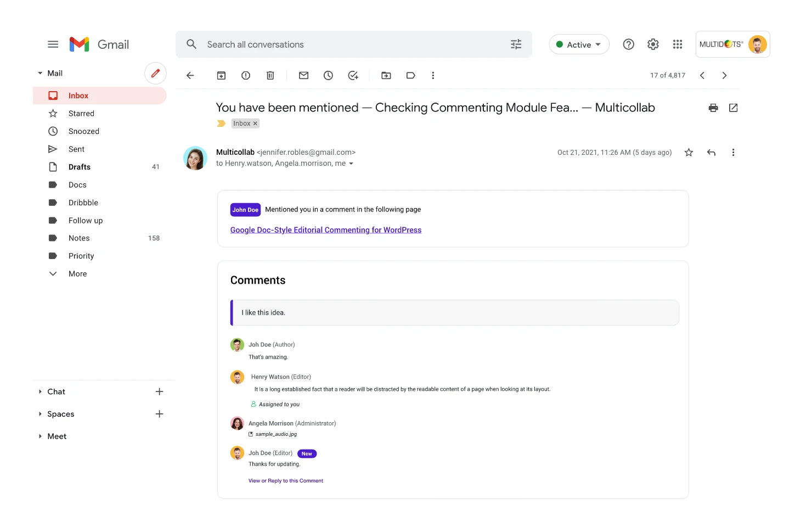The width and height of the screenshot is (812, 527).
Task: Expand the Meet section
Action: click(x=40, y=436)
